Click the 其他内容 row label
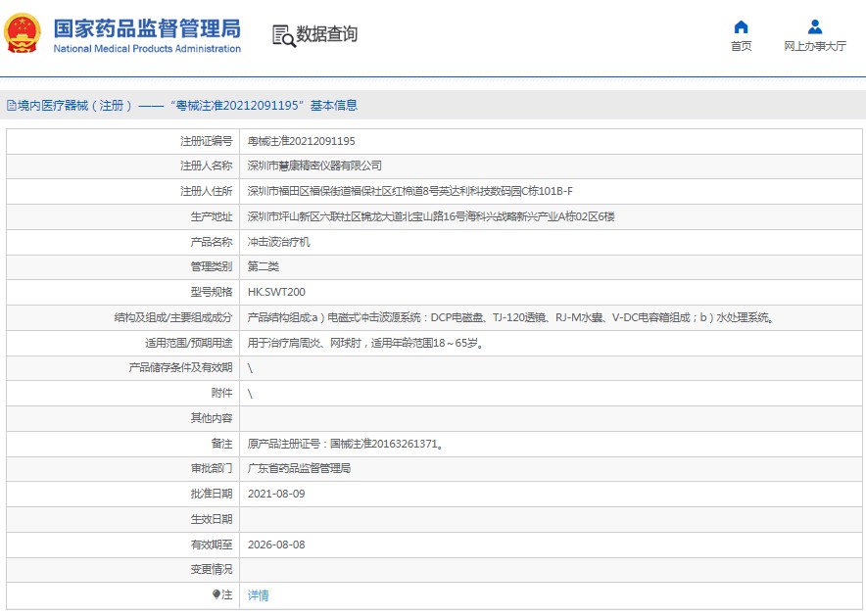This screenshot has width=866, height=616. click(x=212, y=418)
